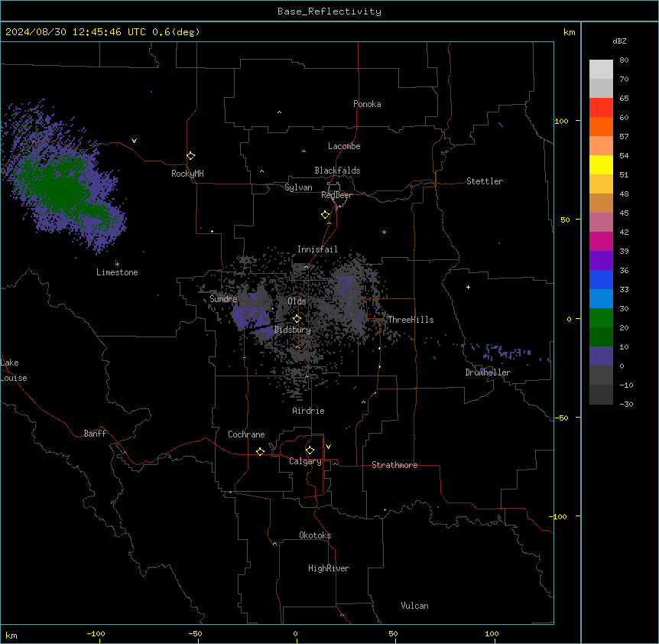Click the yellow diamond between Olds and Didsbury

tap(297, 319)
